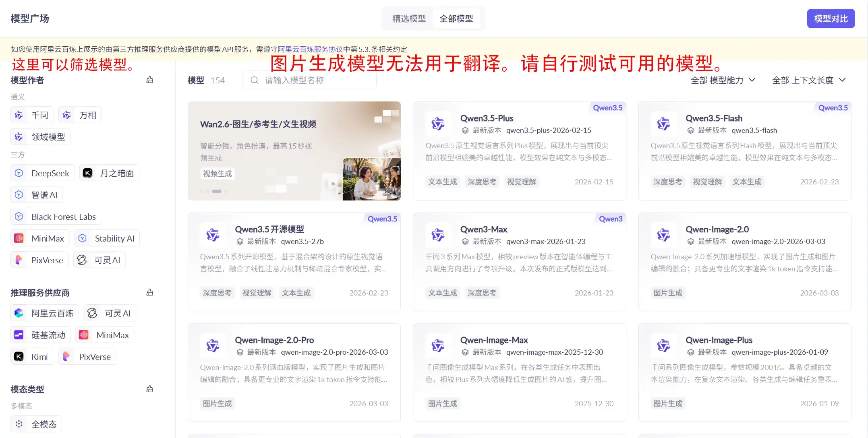
Task: Click the Qwen logo on the Qwen3-Max card
Action: coord(438,235)
